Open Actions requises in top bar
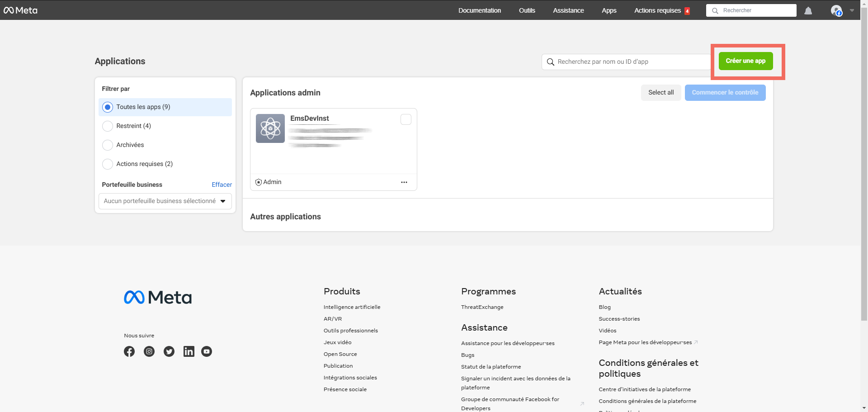The width and height of the screenshot is (868, 412). (x=657, y=10)
